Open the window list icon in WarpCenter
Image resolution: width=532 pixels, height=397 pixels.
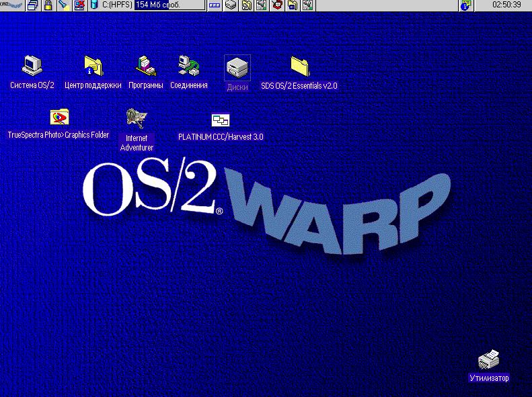coord(32,5)
